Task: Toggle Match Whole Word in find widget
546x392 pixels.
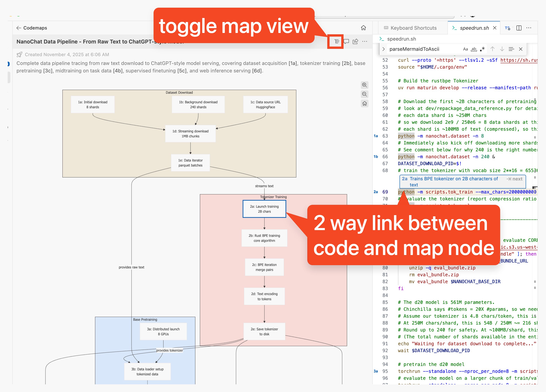Action: click(474, 49)
